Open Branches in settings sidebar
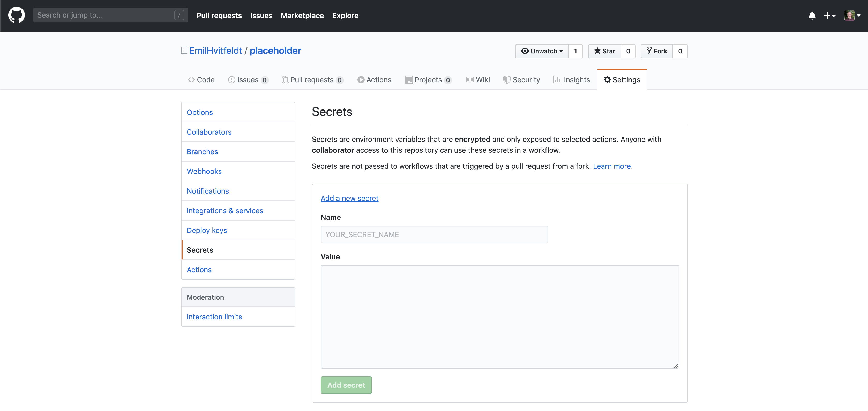 coord(238,152)
